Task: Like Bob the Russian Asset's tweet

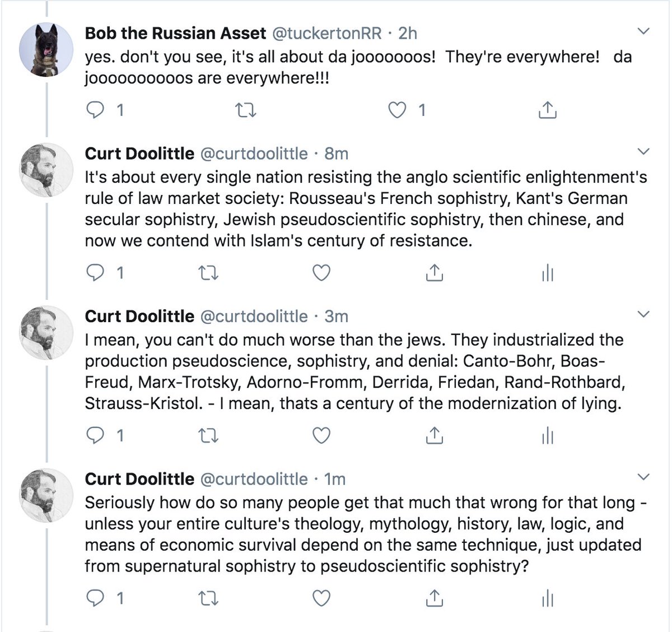Action: (x=397, y=110)
